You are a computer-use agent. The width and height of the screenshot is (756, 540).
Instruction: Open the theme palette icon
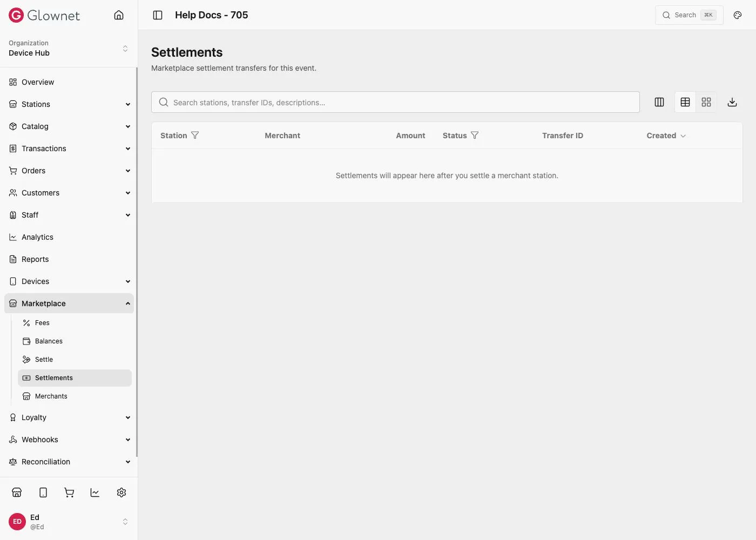pyautogui.click(x=738, y=15)
